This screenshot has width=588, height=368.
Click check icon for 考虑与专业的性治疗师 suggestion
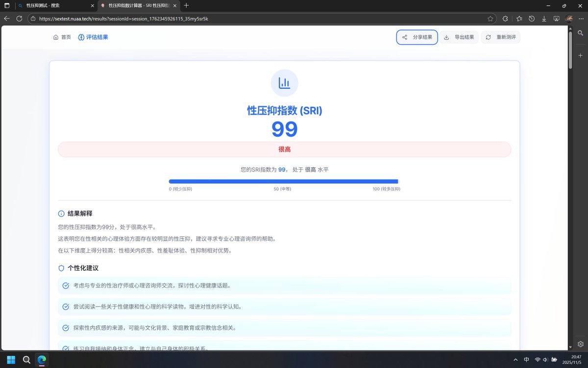pyautogui.click(x=66, y=286)
